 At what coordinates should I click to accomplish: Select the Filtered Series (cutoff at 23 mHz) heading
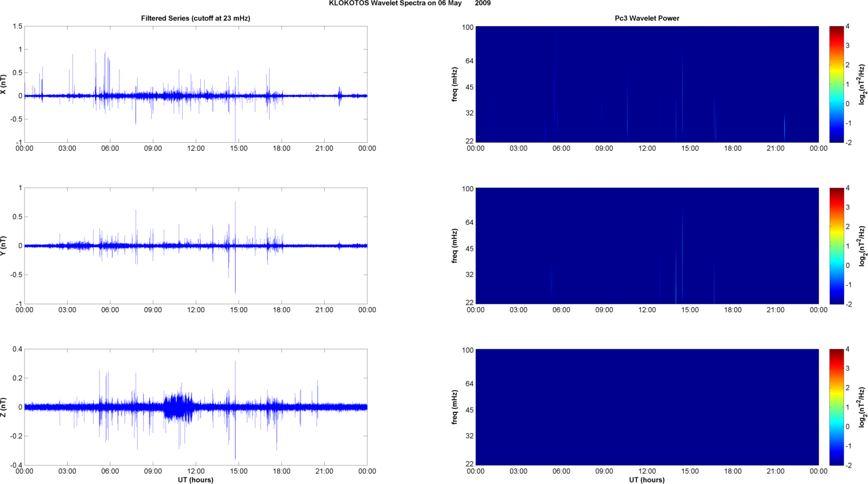pos(196,18)
